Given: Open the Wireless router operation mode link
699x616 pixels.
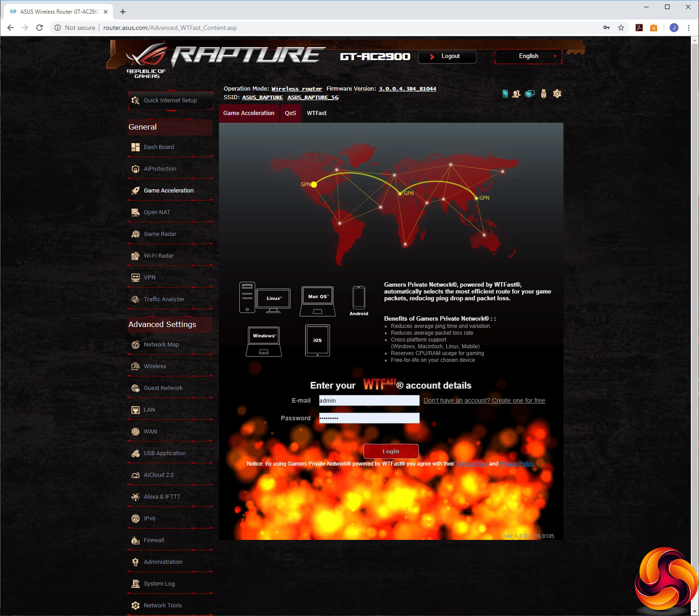Looking at the screenshot, I should [x=297, y=89].
